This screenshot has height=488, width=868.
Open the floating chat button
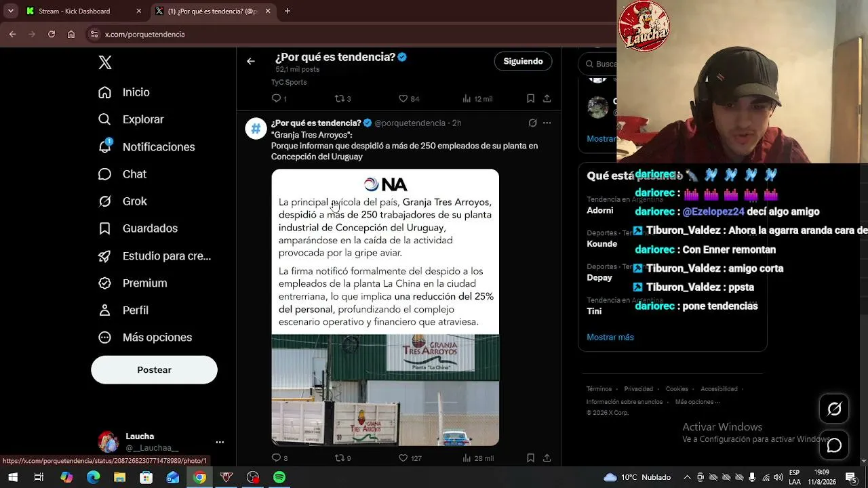834,445
